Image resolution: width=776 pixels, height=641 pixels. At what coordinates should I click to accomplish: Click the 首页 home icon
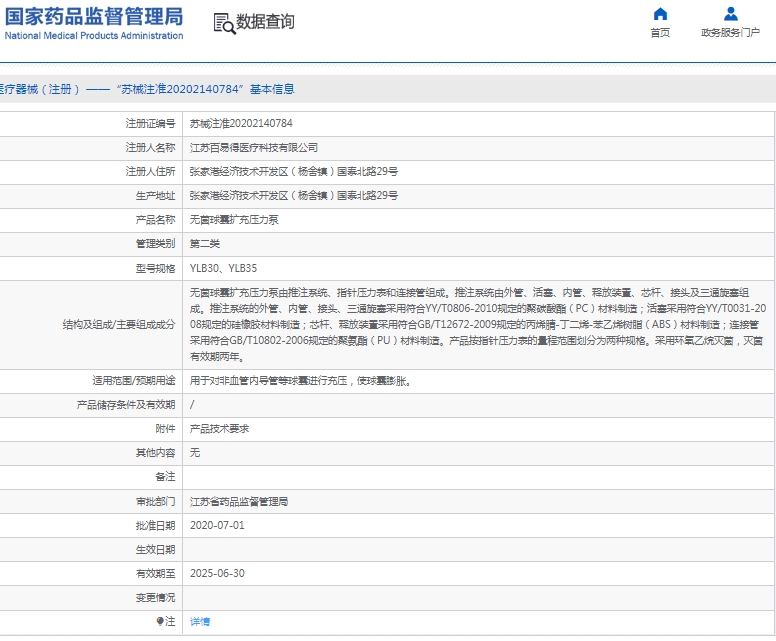660,14
